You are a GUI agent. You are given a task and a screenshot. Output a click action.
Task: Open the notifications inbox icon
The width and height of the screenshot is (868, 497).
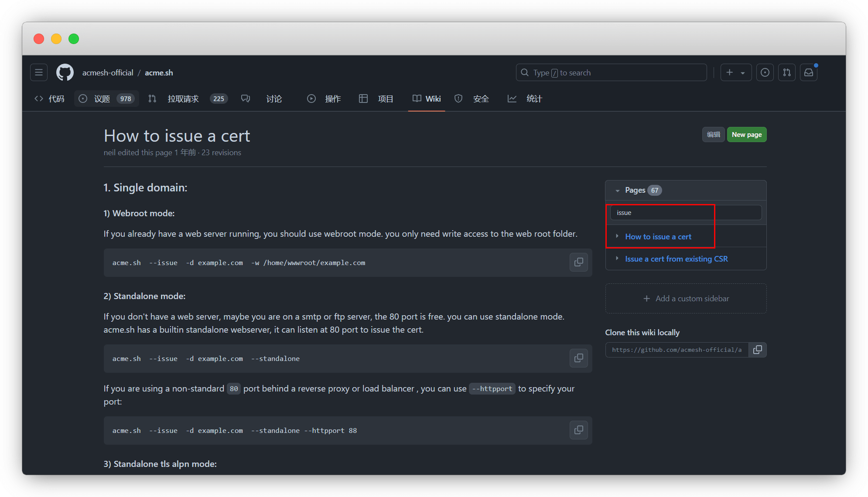[808, 72]
